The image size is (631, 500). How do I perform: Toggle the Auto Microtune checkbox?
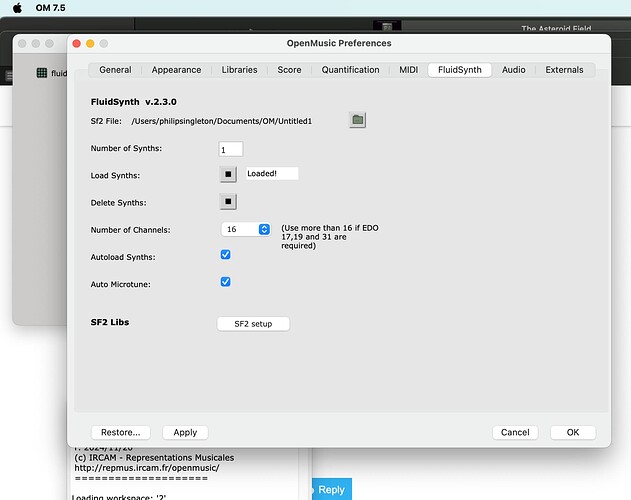pyautogui.click(x=225, y=282)
